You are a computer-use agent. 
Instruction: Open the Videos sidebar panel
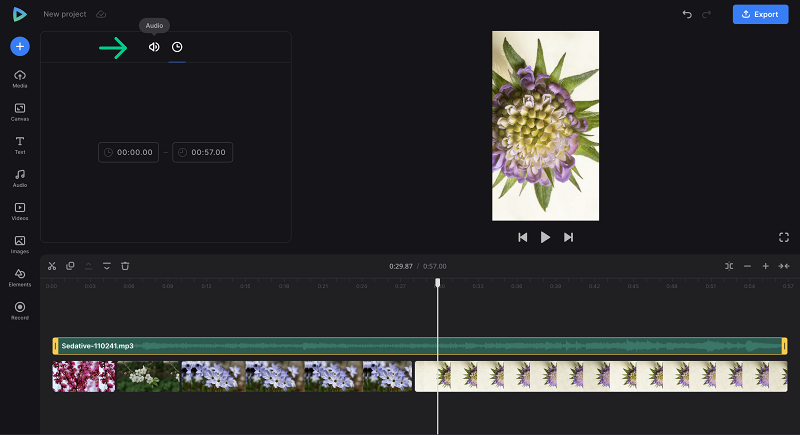click(20, 211)
